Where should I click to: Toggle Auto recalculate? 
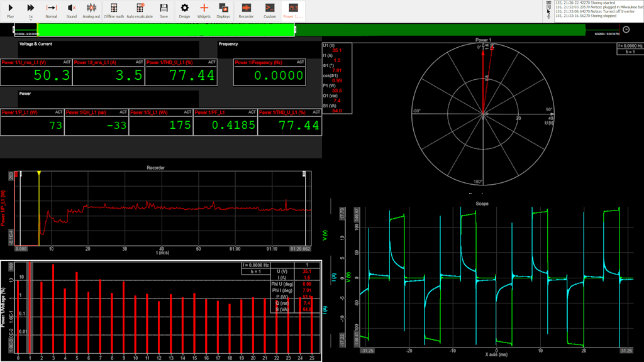pyautogui.click(x=140, y=11)
